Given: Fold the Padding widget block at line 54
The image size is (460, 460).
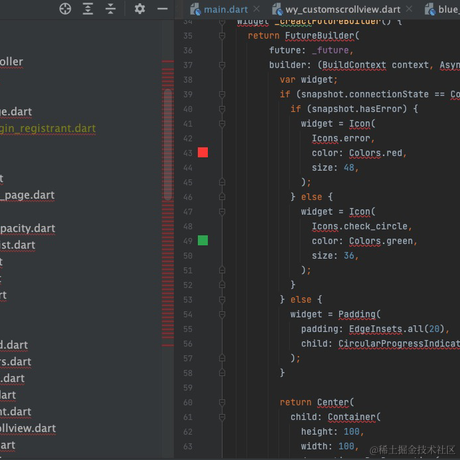Looking at the screenshot, I should 222,314.
